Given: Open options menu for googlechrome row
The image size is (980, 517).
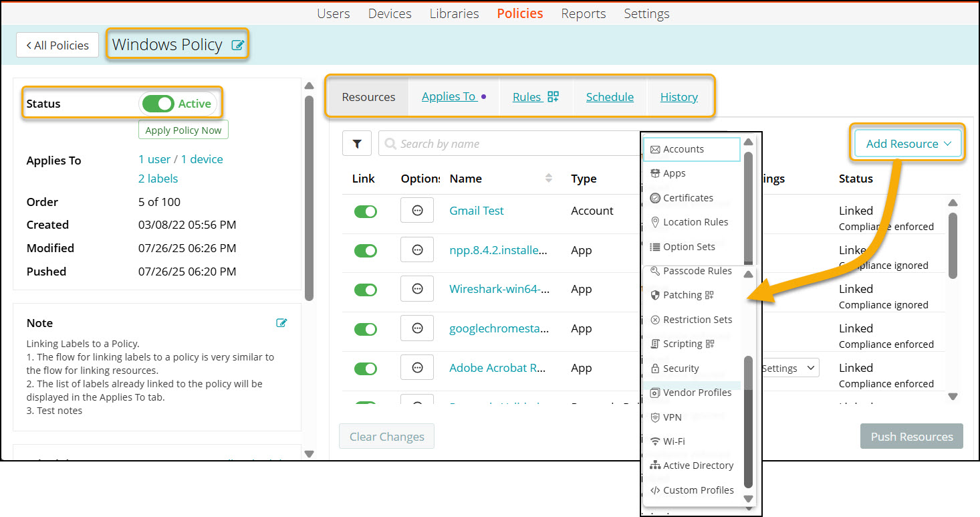Looking at the screenshot, I should (x=417, y=328).
